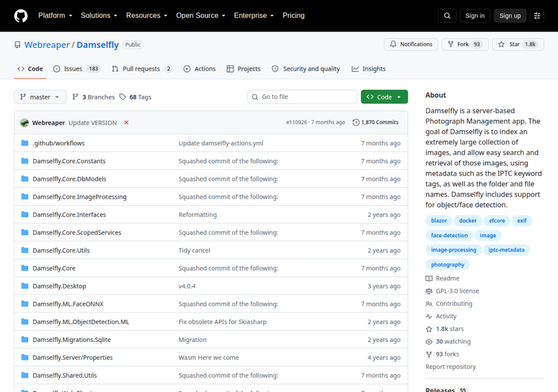Click the Sign up button
The image size is (558, 392).
510,16
